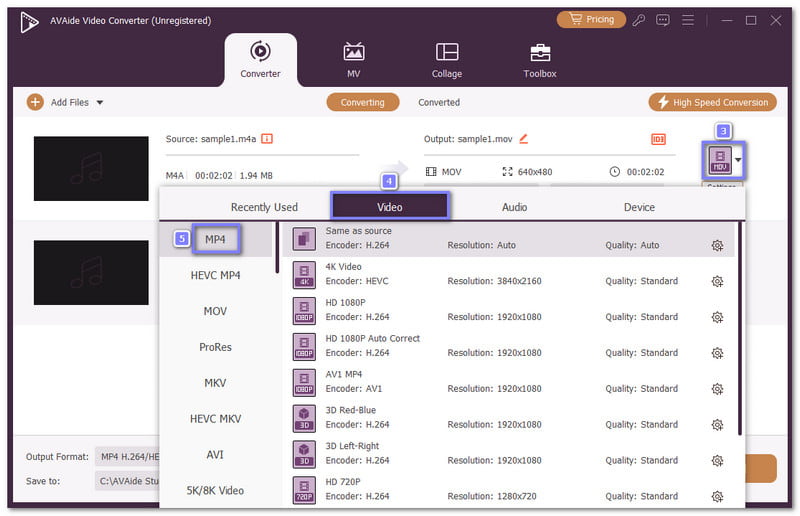
Task: Open the Recently Used tab
Action: pyautogui.click(x=264, y=207)
